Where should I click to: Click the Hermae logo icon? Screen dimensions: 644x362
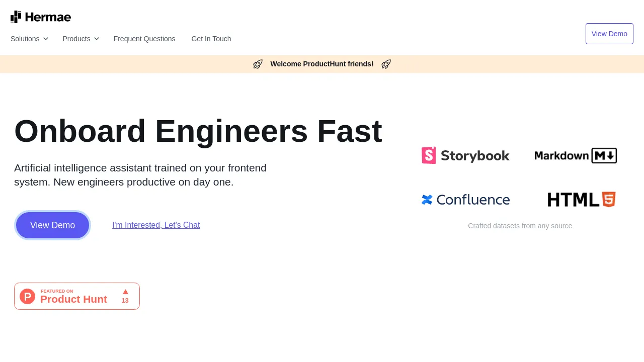16,17
